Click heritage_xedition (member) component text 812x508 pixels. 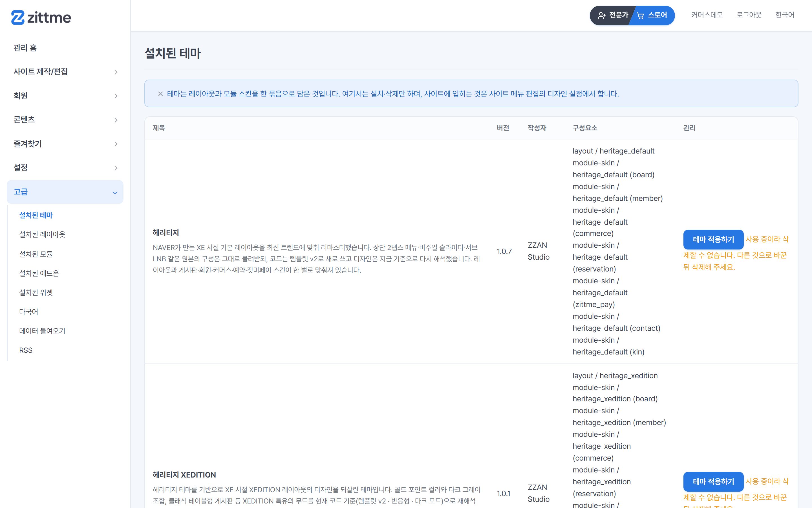(x=619, y=422)
